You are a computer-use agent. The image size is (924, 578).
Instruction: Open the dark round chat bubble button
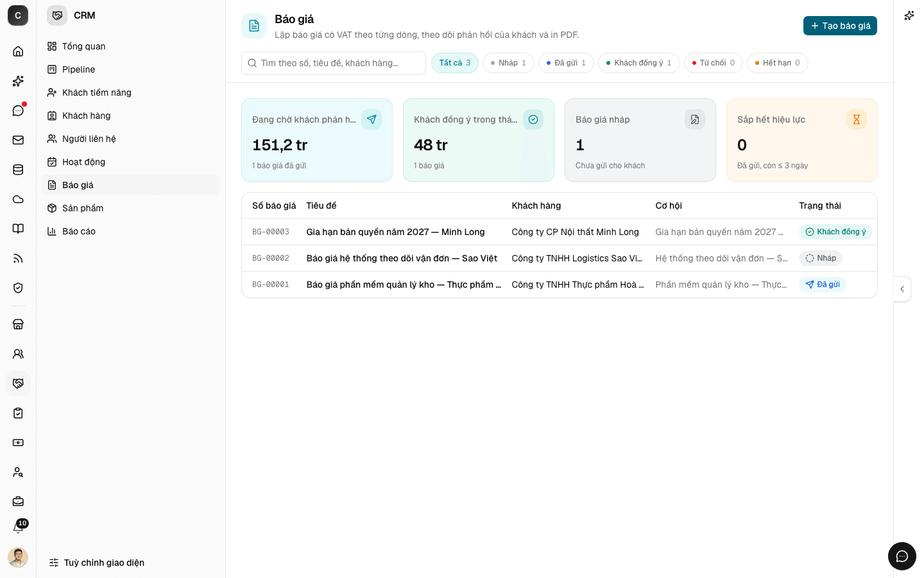coord(902,556)
